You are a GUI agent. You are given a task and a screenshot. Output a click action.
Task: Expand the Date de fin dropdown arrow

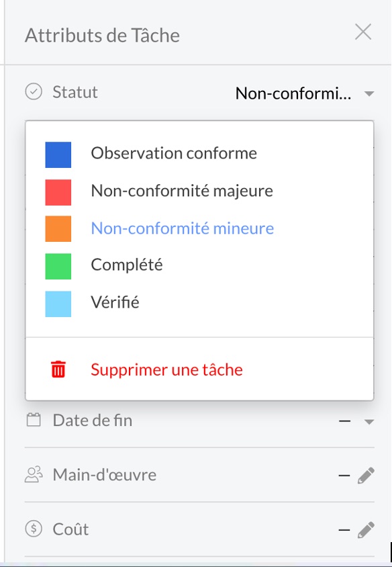click(369, 422)
